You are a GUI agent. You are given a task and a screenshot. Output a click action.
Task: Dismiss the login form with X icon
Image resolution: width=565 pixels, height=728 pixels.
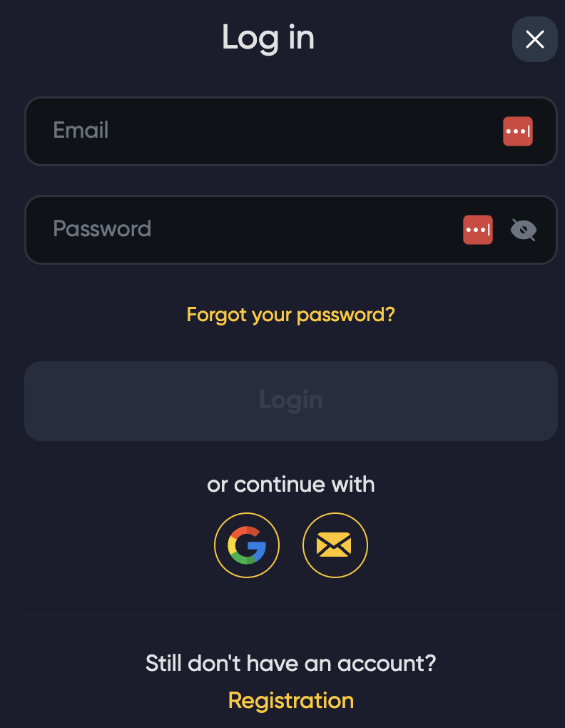click(534, 39)
